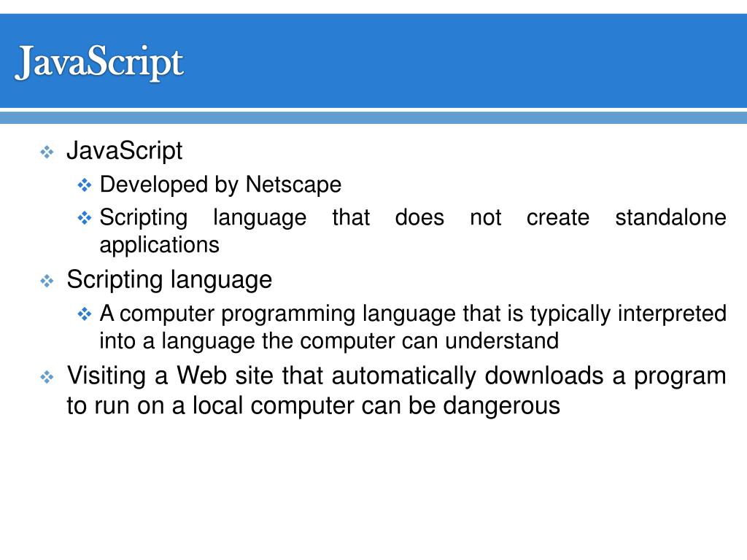Click 'Scripting language that does not create standalone'
Screen dimensions: 747x560
click(413, 217)
